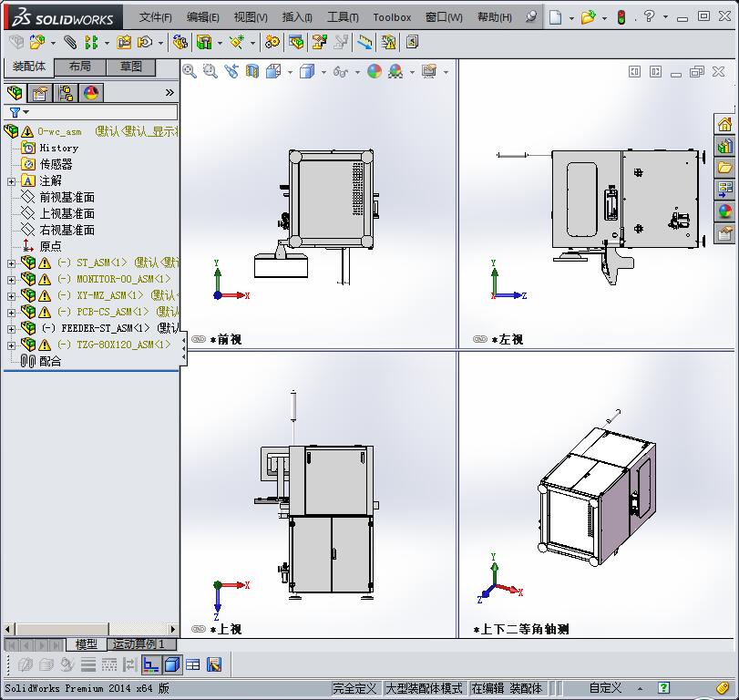Image resolution: width=739 pixels, height=700 pixels.
Task: Expand hidden manager tabs with » chevron
Action: tap(169, 92)
